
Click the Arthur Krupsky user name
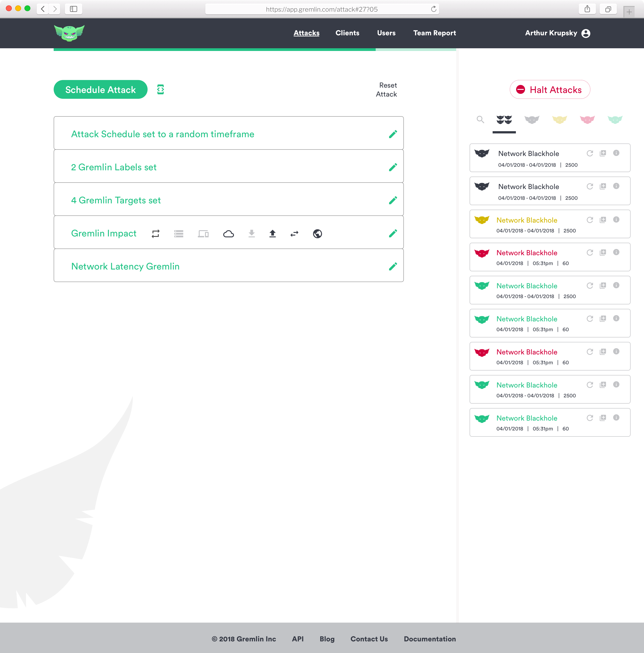(x=551, y=33)
